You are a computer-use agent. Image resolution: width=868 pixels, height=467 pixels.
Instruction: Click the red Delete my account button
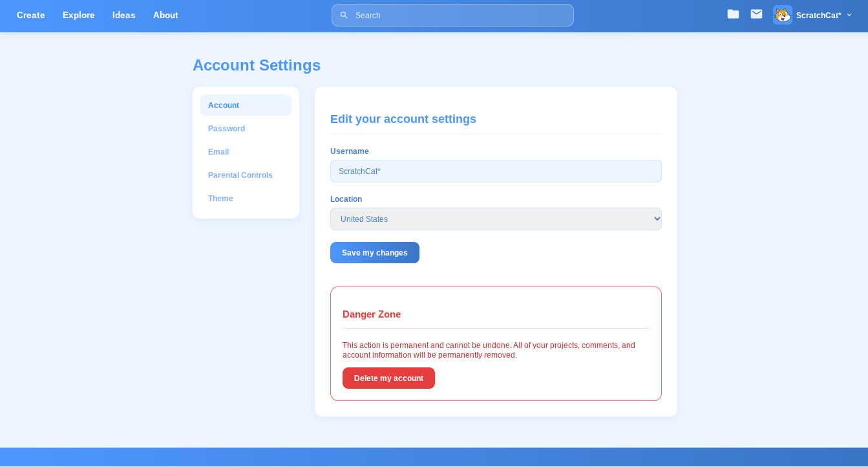pos(388,378)
